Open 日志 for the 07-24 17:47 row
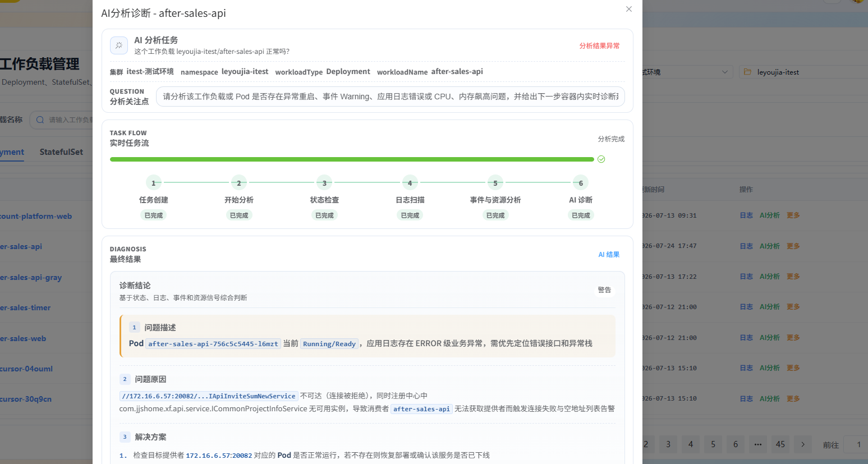 tap(746, 246)
